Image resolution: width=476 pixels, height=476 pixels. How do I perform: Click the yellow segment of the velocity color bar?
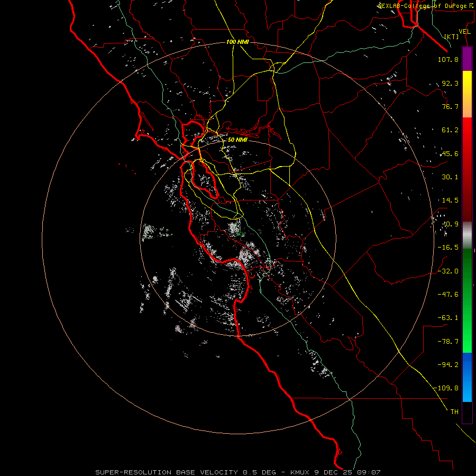point(467,94)
